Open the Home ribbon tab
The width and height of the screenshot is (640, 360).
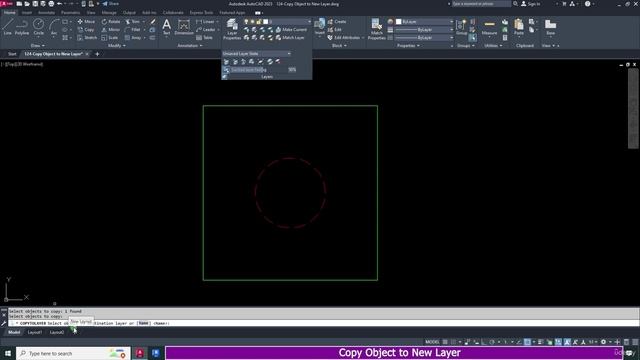[9, 13]
